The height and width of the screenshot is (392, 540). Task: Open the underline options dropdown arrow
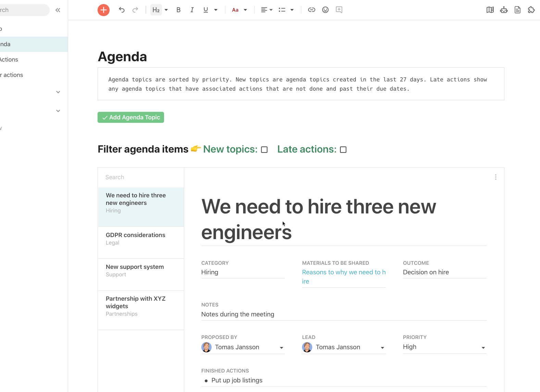point(216,10)
